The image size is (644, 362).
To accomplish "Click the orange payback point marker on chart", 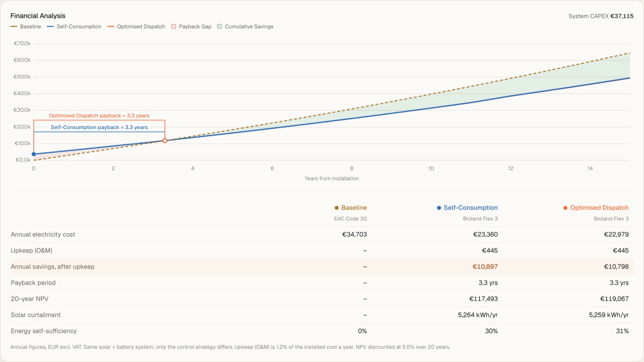I will 165,141.
